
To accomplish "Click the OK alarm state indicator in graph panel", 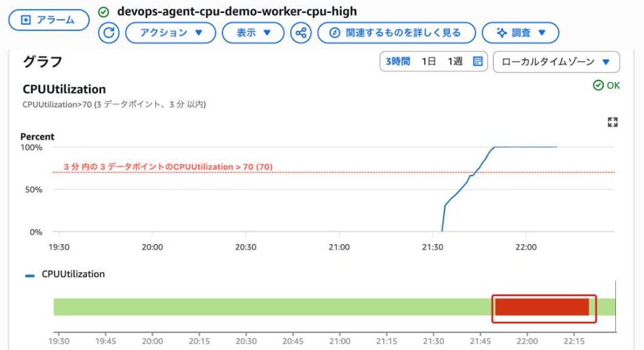I will click(x=606, y=85).
